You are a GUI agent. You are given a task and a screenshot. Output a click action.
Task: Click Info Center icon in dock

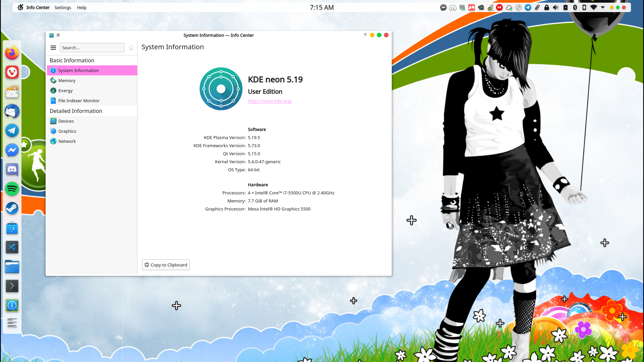[12, 305]
